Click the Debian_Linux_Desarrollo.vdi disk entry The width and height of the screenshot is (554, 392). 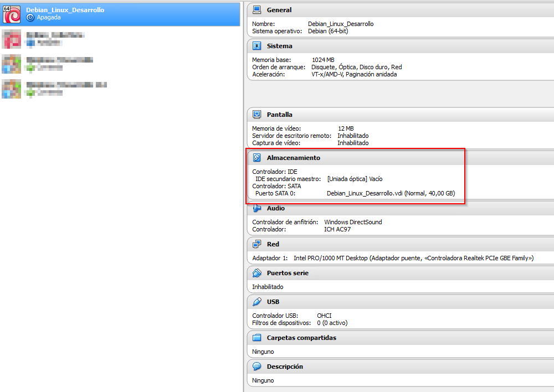(391, 194)
